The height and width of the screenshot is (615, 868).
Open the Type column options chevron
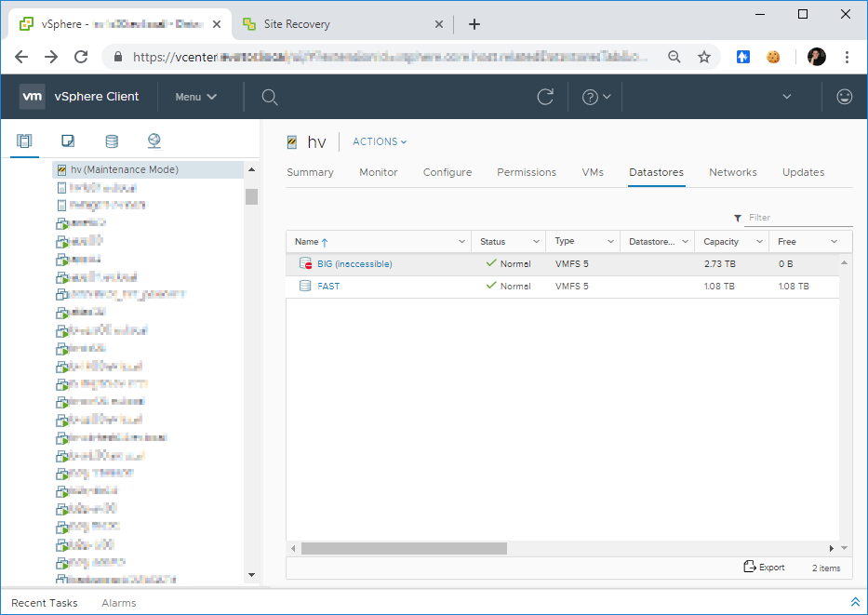pos(610,241)
